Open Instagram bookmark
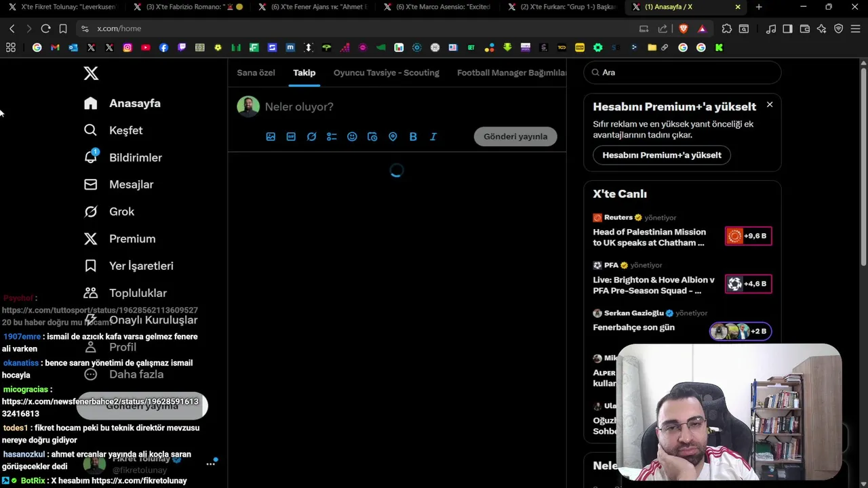868x488 pixels. pyautogui.click(x=127, y=47)
